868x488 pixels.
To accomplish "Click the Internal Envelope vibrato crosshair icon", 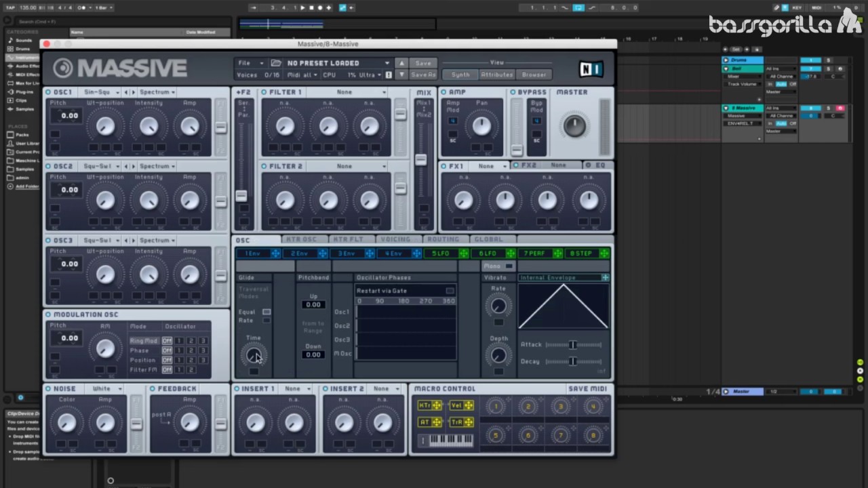I will pyautogui.click(x=605, y=278).
